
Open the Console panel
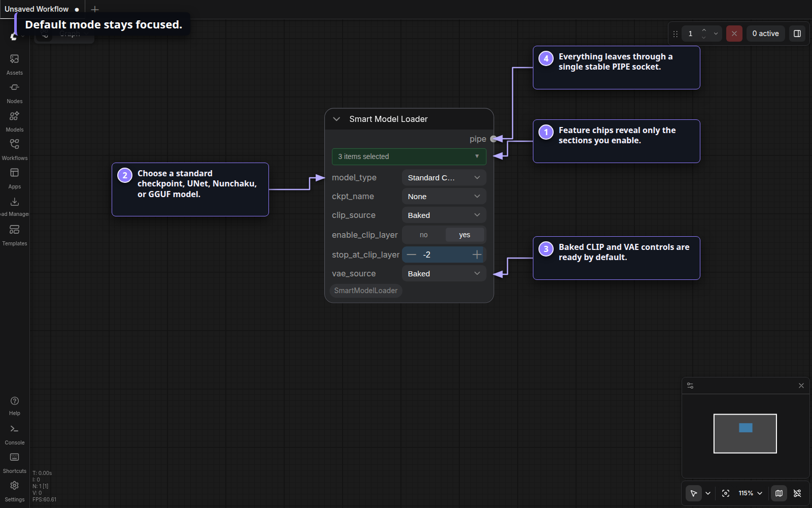[14, 434]
